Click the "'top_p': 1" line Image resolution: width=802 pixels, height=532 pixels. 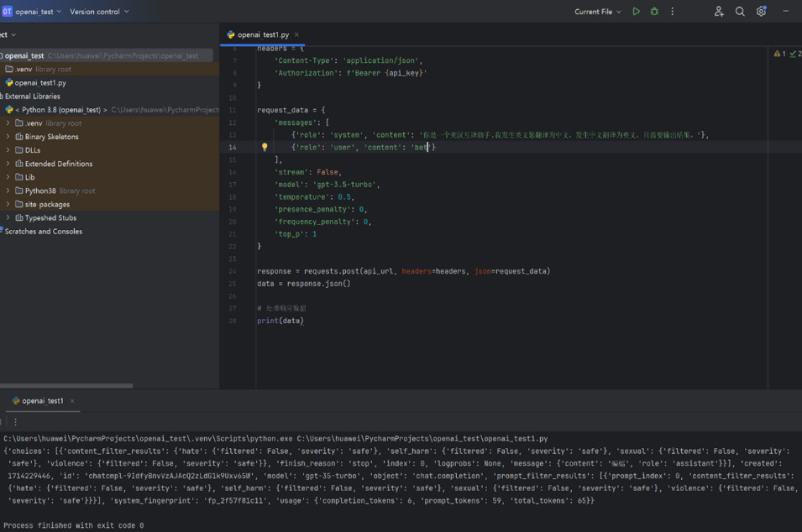(296, 234)
